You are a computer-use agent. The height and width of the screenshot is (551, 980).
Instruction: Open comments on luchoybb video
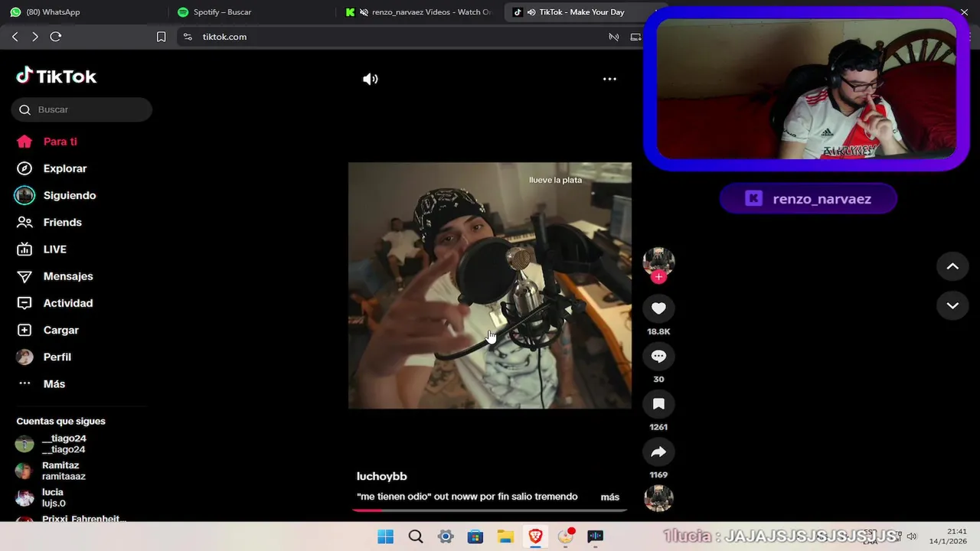click(x=658, y=357)
